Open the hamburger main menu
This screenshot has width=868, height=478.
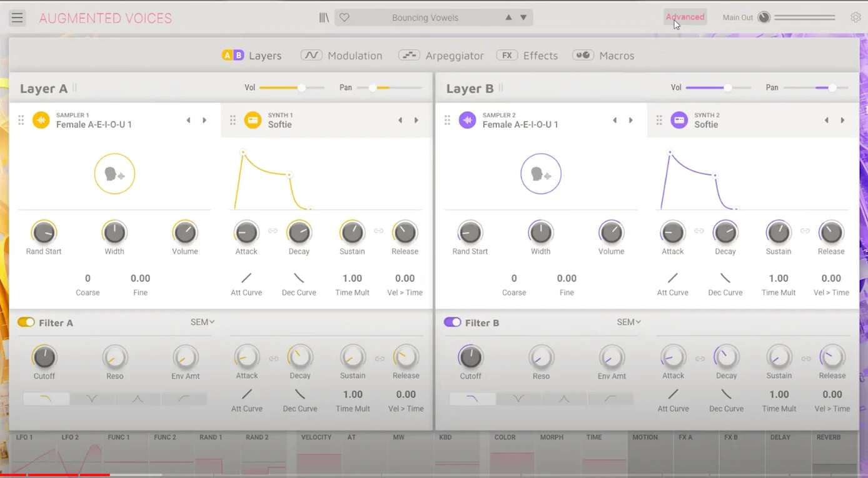tap(17, 18)
